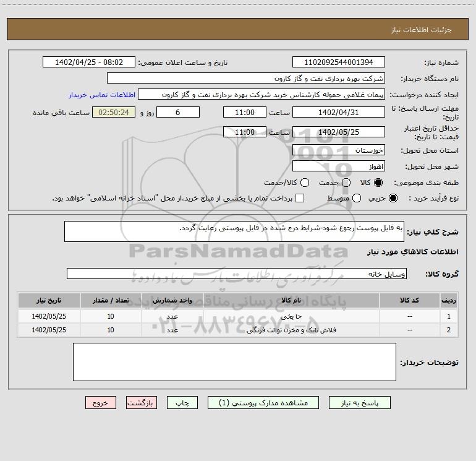
Task: Click the ردیف column header
Action: tap(449, 301)
